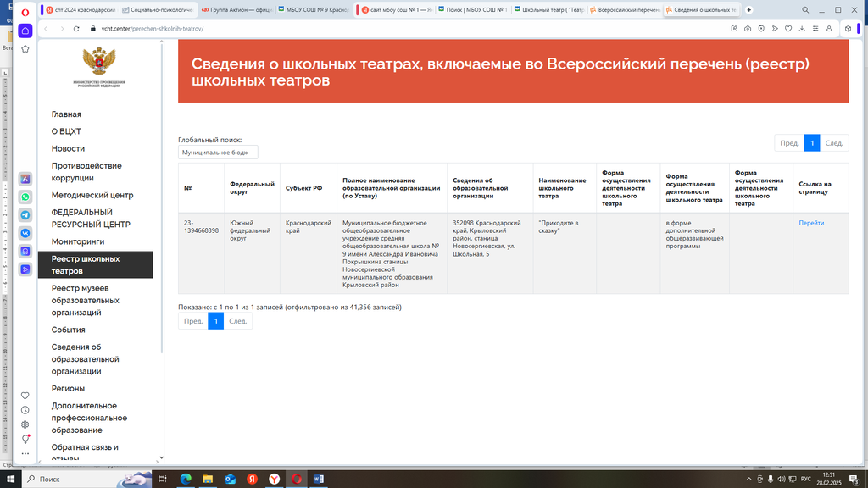Add page to bookmarks with heart icon
The image size is (868, 488).
tap(788, 28)
